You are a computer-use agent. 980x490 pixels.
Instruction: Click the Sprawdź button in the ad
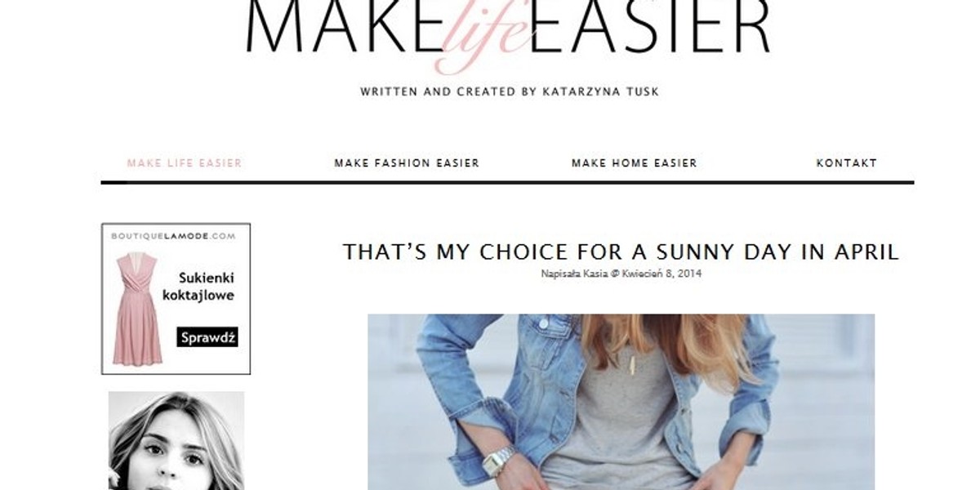pyautogui.click(x=207, y=336)
